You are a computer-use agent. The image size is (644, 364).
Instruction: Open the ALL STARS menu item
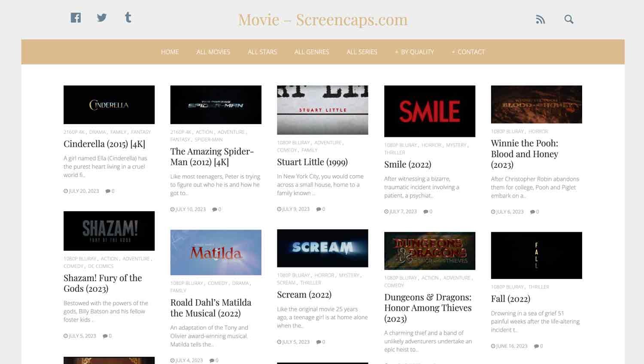(x=262, y=52)
